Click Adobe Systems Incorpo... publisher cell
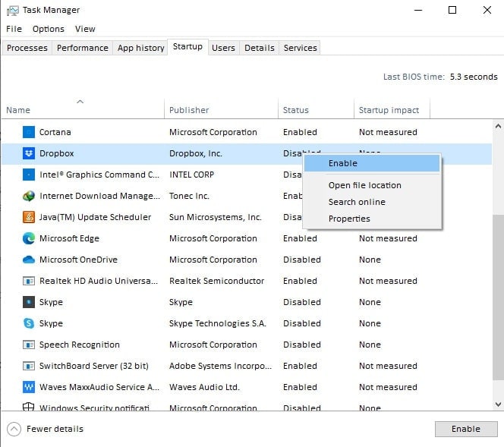The image size is (504, 447). coord(220,366)
